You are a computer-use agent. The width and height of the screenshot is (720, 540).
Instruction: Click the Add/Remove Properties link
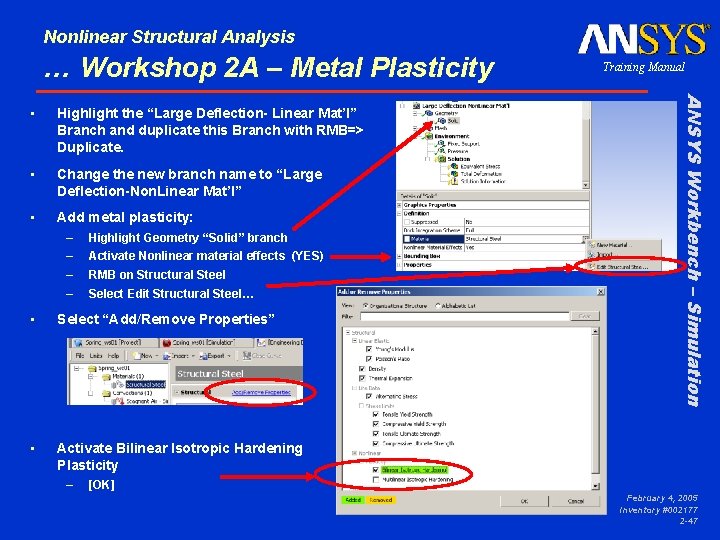pyautogui.click(x=261, y=393)
